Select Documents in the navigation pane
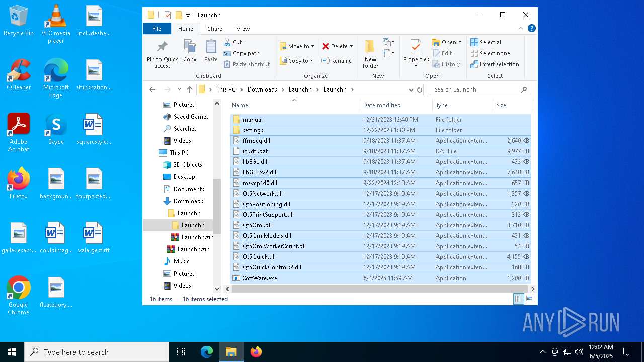The height and width of the screenshot is (362, 644). click(189, 189)
